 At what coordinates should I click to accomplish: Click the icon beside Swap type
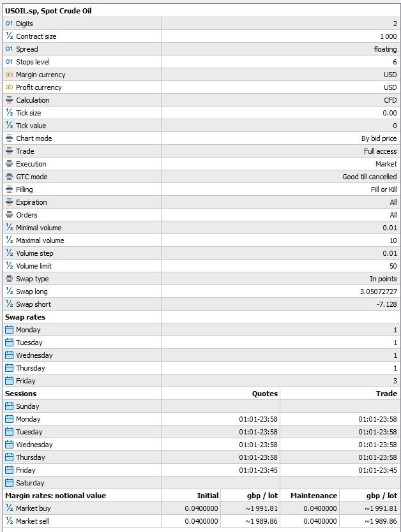pos(9,279)
